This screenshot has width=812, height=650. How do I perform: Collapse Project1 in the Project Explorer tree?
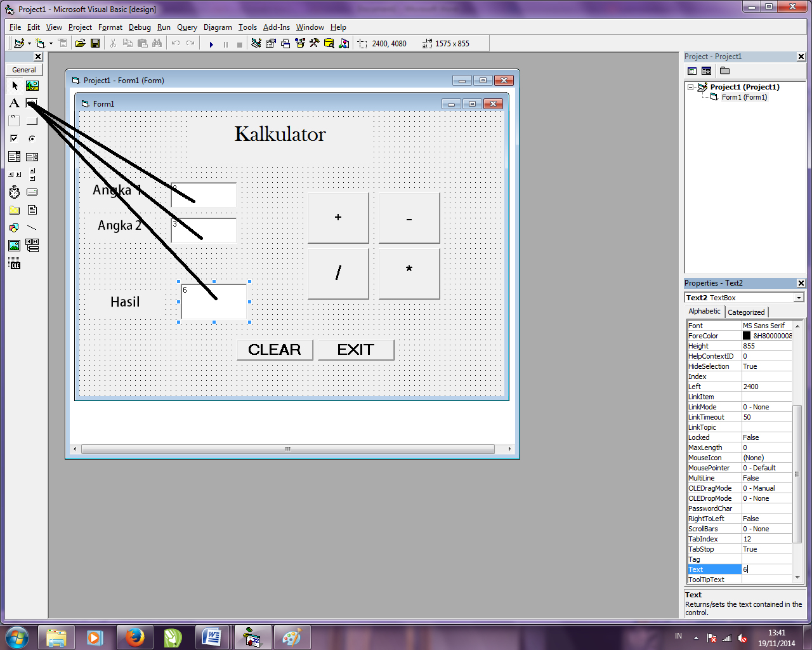coord(691,87)
